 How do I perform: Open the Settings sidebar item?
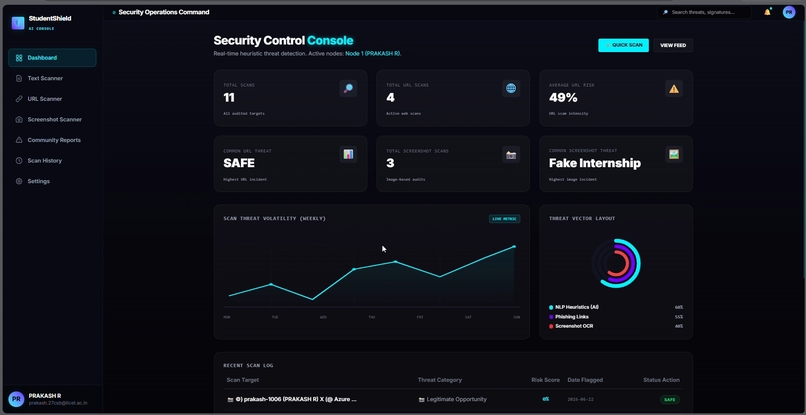tap(52, 181)
